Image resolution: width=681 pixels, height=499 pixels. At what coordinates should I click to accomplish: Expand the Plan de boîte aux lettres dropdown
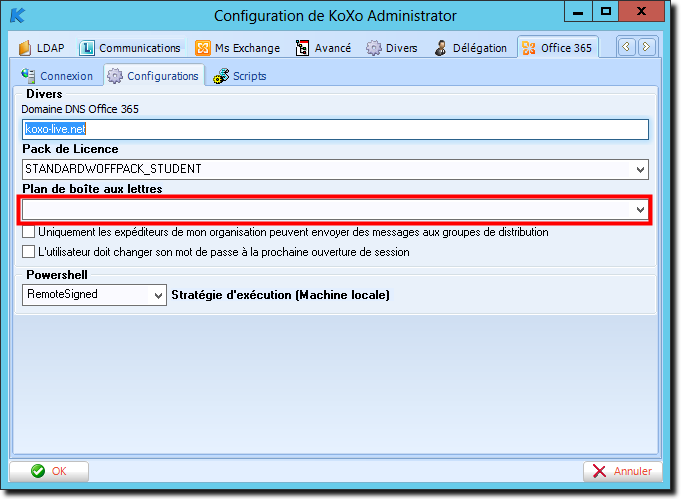(640, 210)
